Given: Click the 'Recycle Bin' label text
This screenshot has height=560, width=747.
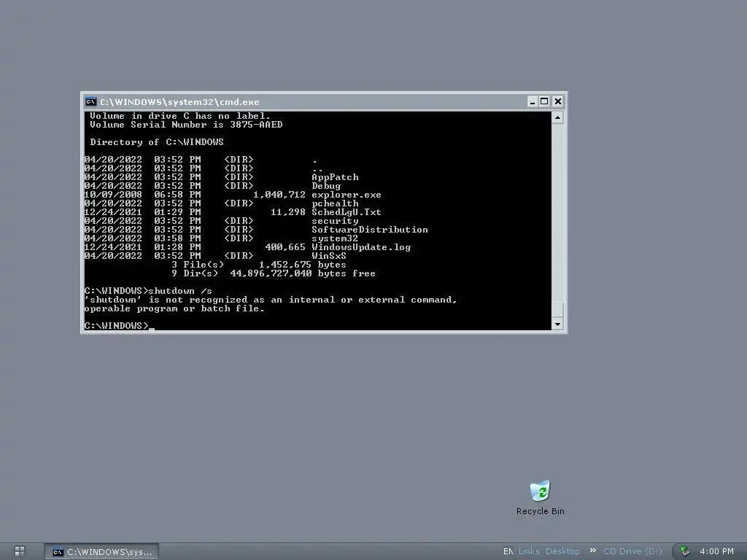Looking at the screenshot, I should coord(541,511).
